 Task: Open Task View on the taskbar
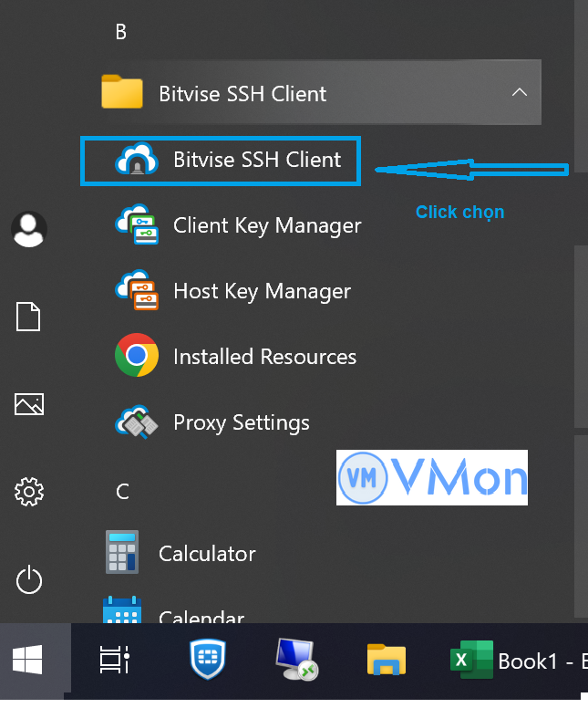coord(115,661)
